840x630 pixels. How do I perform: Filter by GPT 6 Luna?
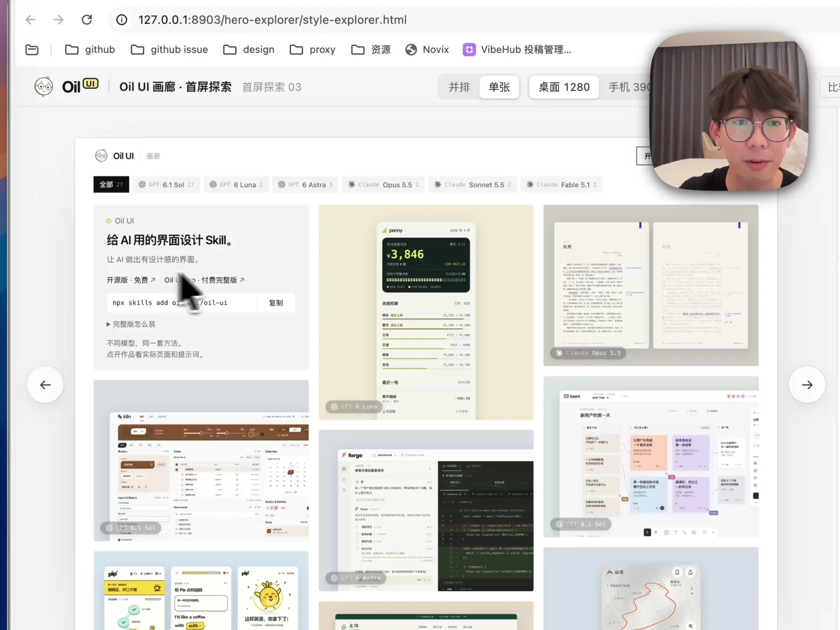[236, 185]
